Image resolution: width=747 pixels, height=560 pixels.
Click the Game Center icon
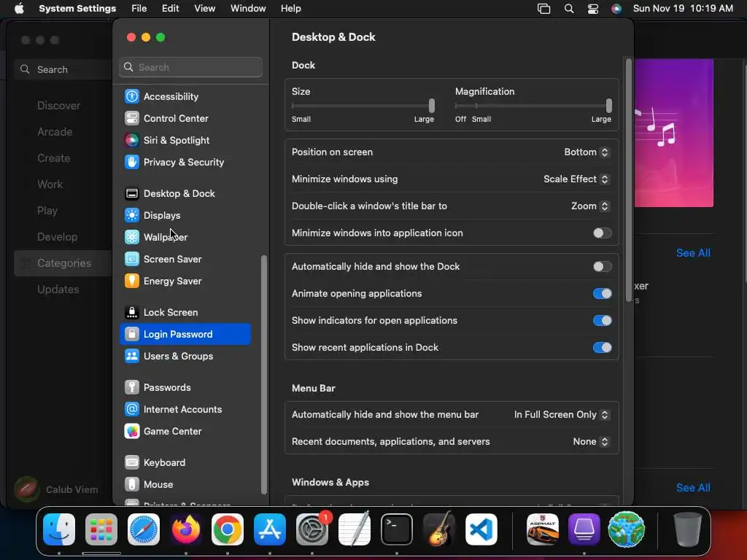(x=132, y=432)
